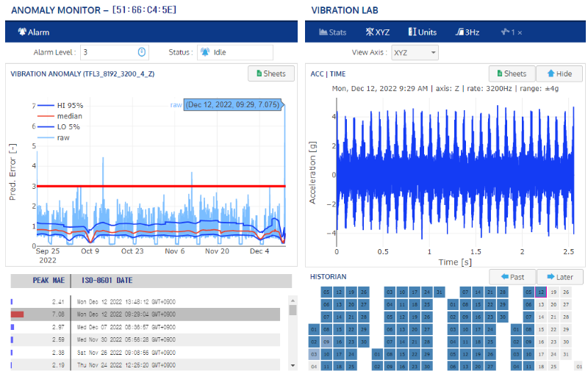Screen dimensions: 588x374
Task: Click the idle status alarm icon
Action: point(204,52)
